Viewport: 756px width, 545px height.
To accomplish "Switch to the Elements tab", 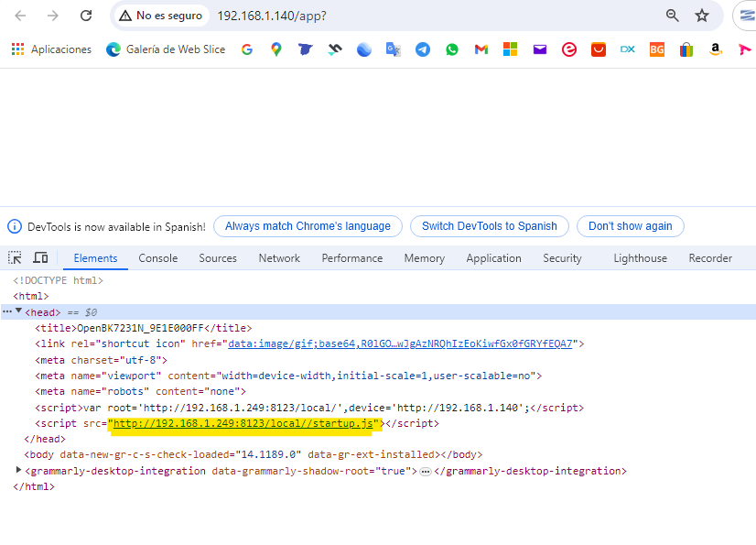I will click(x=95, y=258).
